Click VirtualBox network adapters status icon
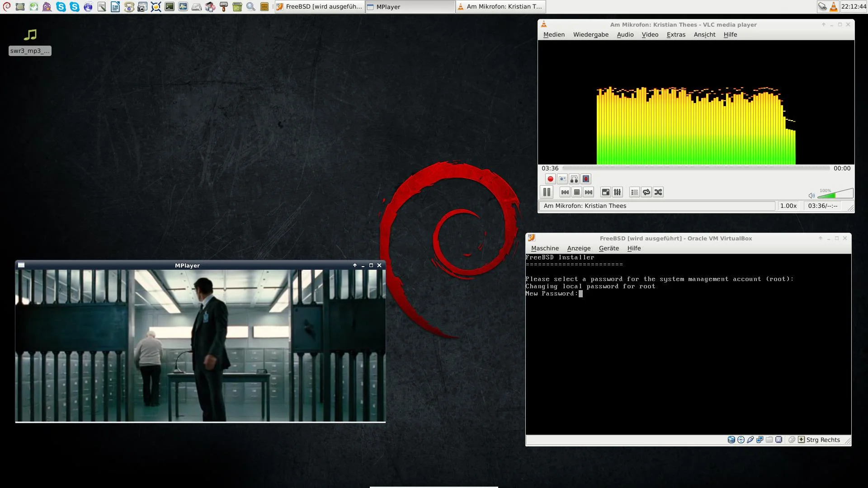868x488 pixels. 759,440
